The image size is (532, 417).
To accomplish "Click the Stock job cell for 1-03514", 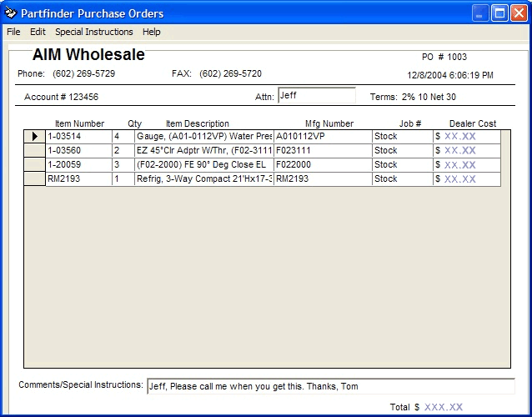I will tap(403, 137).
